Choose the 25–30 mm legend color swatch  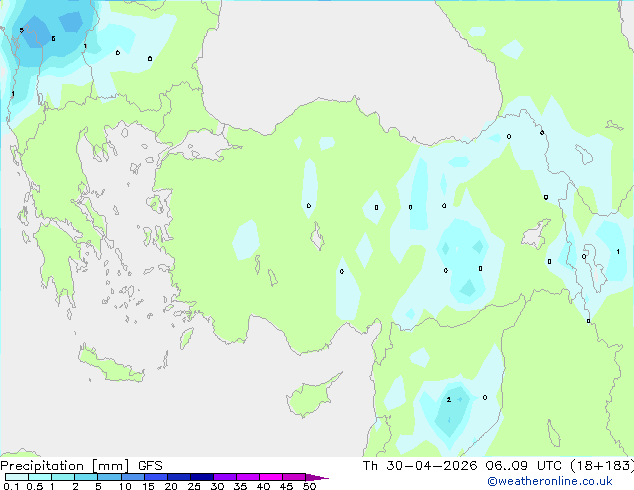[202, 477]
